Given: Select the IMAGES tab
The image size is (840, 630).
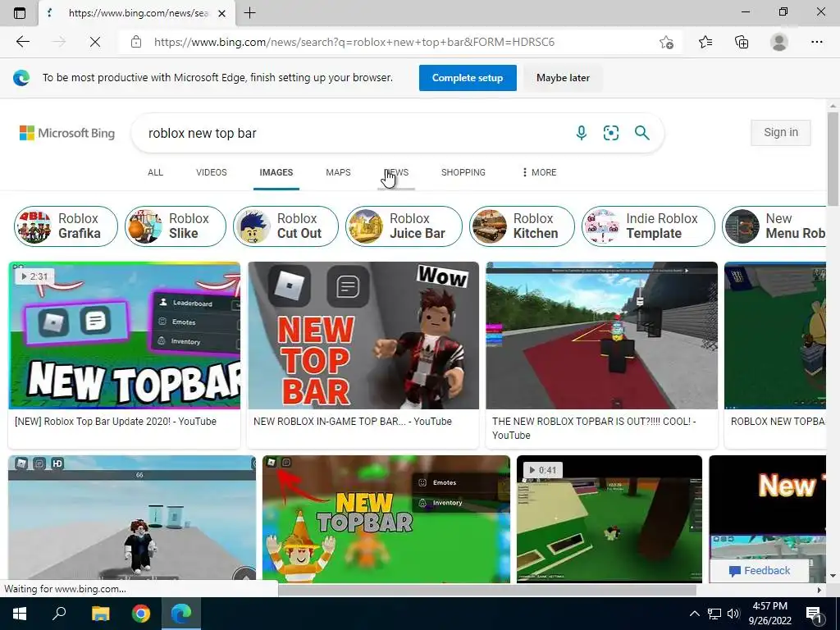Looking at the screenshot, I should tap(276, 172).
